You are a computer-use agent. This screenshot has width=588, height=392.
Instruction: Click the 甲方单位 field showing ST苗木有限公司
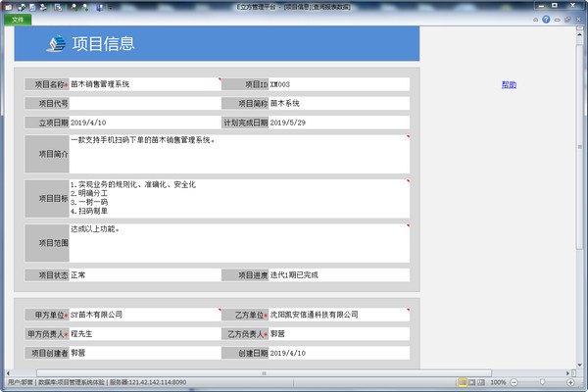point(145,315)
